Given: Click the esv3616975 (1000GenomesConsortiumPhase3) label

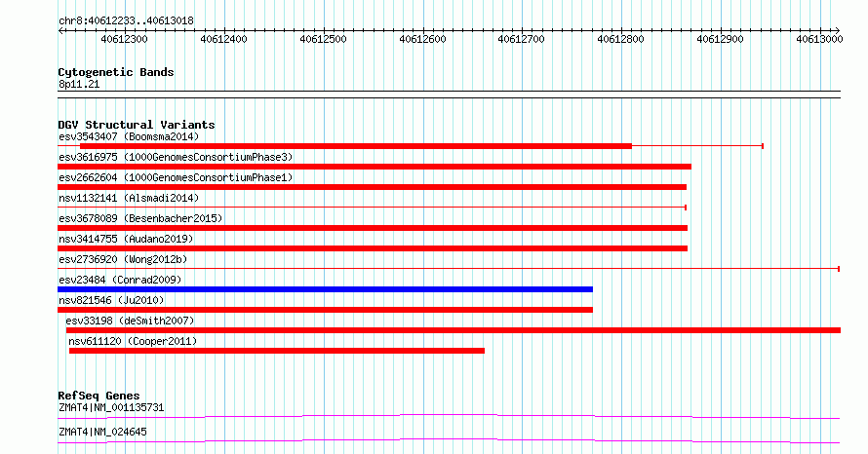Looking at the screenshot, I should point(176,157).
